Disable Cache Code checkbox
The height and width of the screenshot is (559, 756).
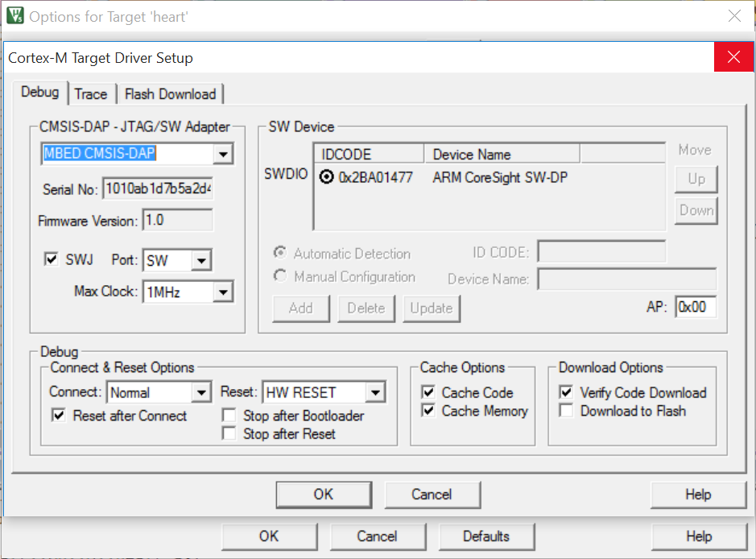(428, 393)
